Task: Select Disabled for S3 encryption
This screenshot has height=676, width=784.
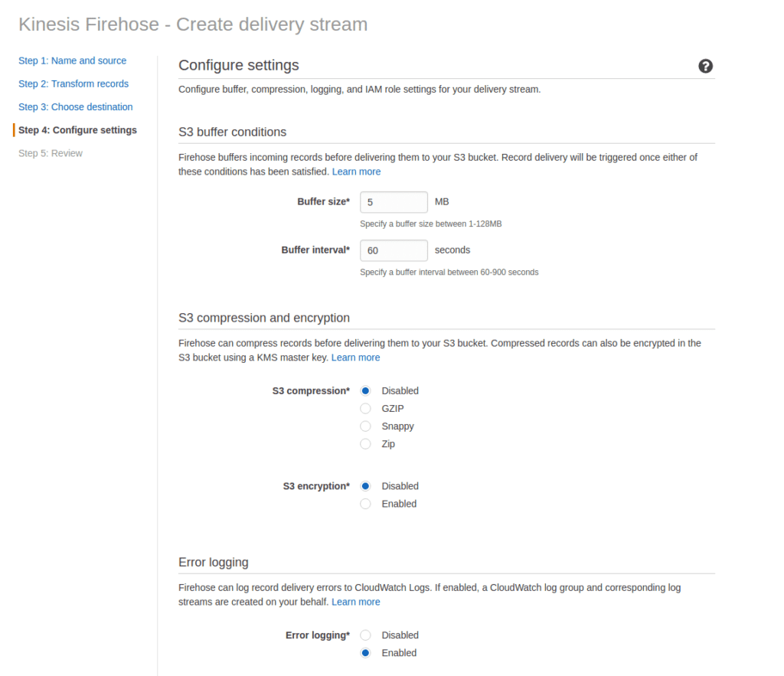Action: (365, 485)
